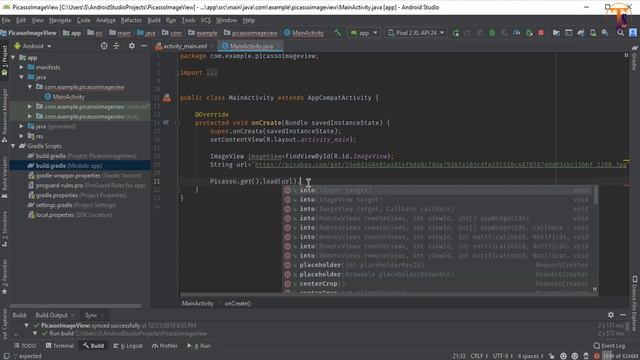
Task: Choose 'placeholder(int placeholderResId)' suggestion
Action: click(438, 265)
